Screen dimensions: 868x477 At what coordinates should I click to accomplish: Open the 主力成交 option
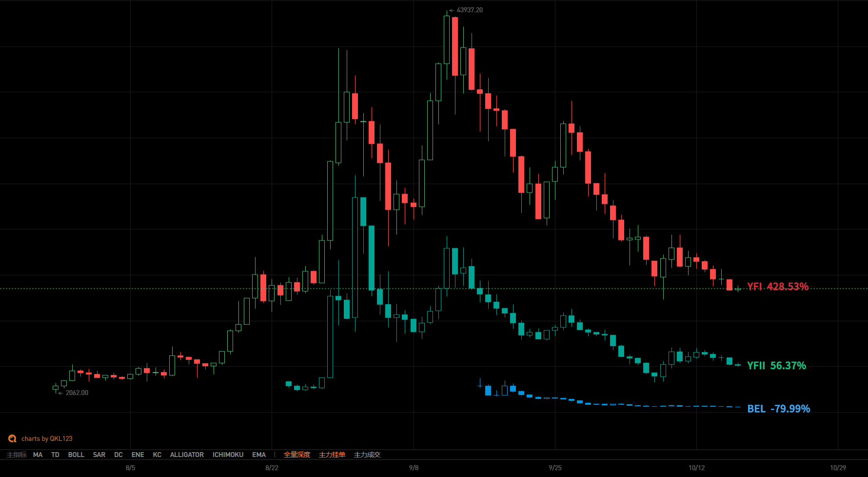367,455
